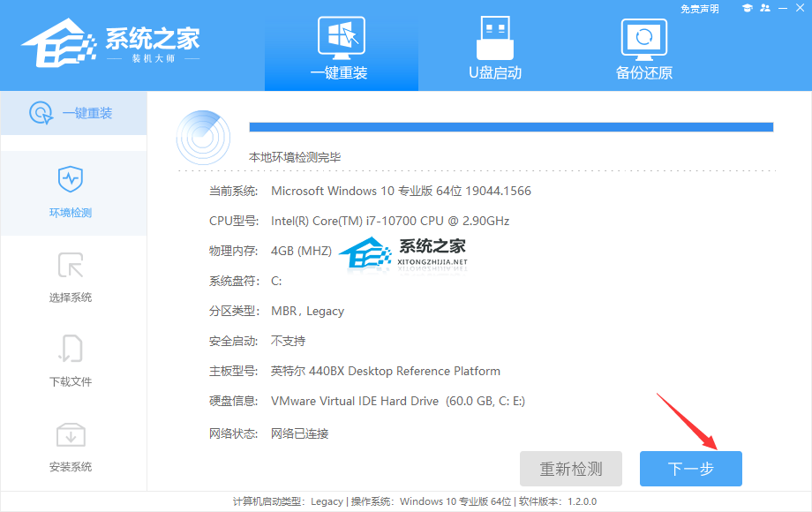Click the 网络已连接 network status value

tap(299, 433)
